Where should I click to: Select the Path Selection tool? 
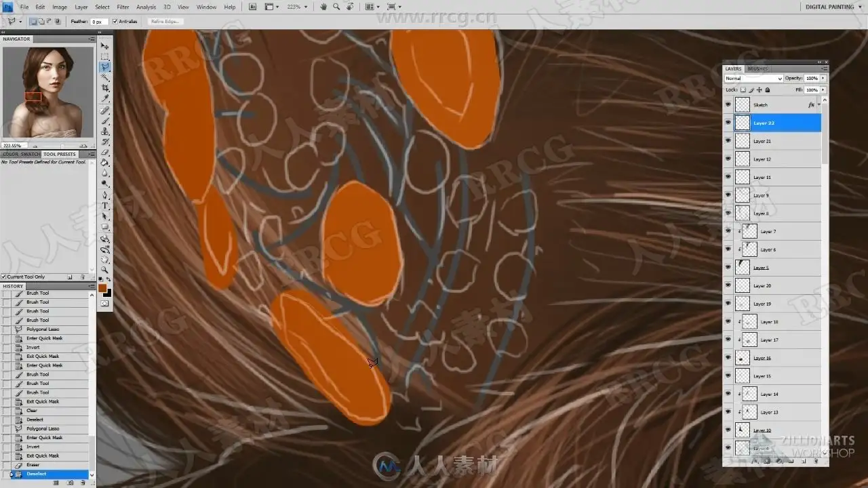click(x=105, y=216)
